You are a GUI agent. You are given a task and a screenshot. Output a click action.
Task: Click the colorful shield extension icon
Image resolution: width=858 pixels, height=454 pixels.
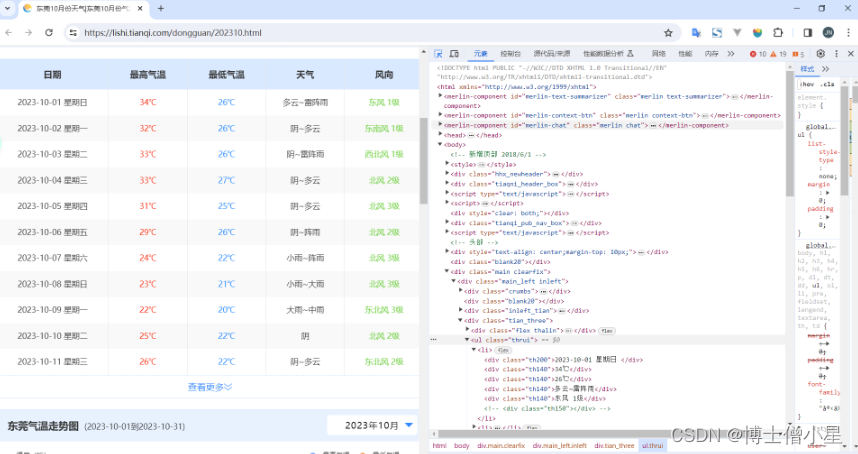[x=757, y=33]
